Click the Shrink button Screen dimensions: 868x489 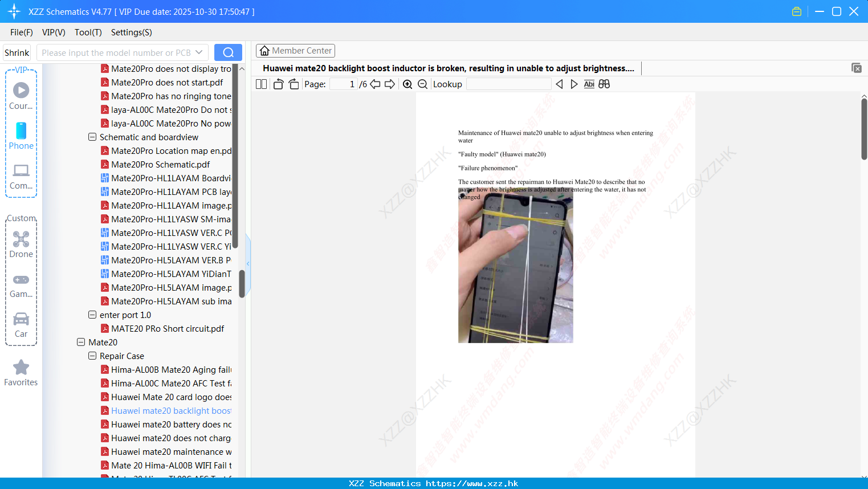(x=17, y=52)
